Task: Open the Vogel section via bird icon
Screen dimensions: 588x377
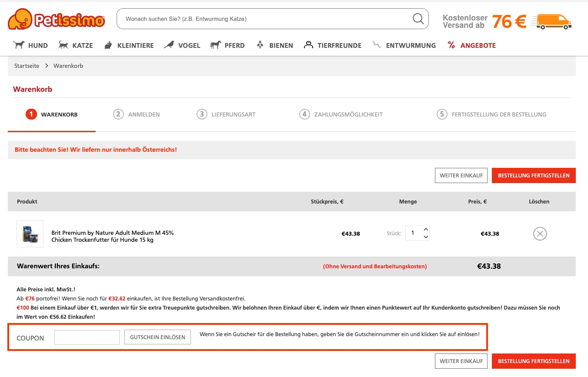Action: coord(170,44)
